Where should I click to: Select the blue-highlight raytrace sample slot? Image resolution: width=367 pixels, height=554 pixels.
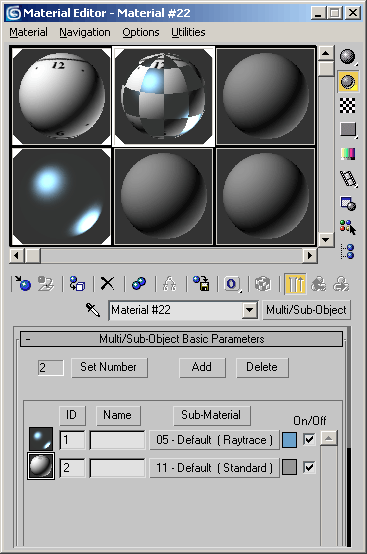click(x=61, y=196)
